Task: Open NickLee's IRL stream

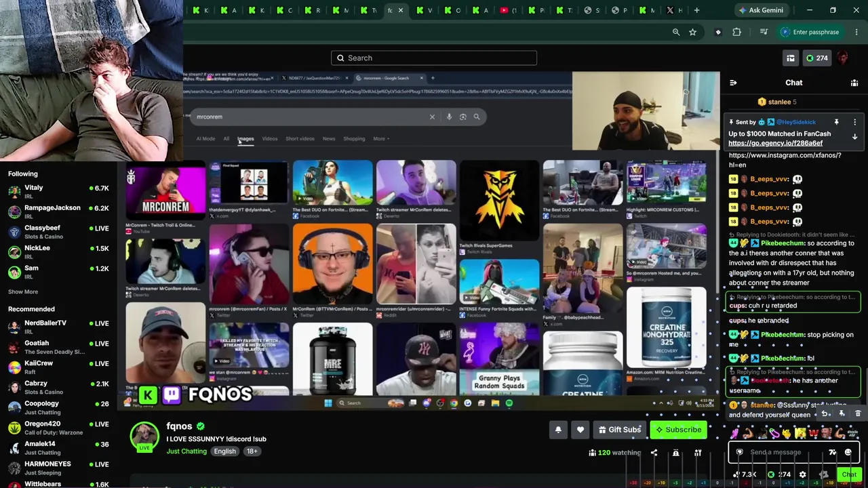Action: 58,251
